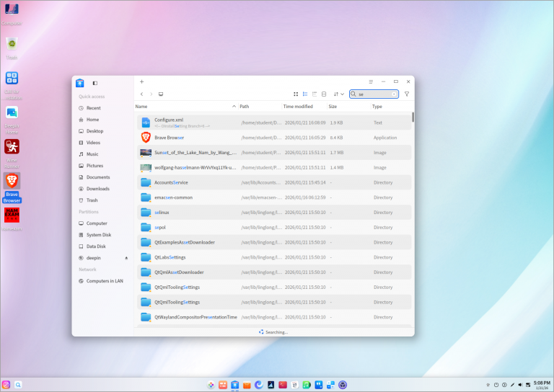This screenshot has width=554, height=392.
Task: Go back with the left arrow
Action: pyautogui.click(x=141, y=94)
